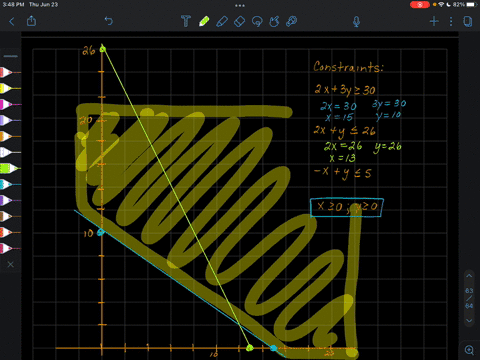The width and height of the screenshot is (480, 360).
Task: Adjust the stroke thickness line in sidebar
Action: pos(11,56)
